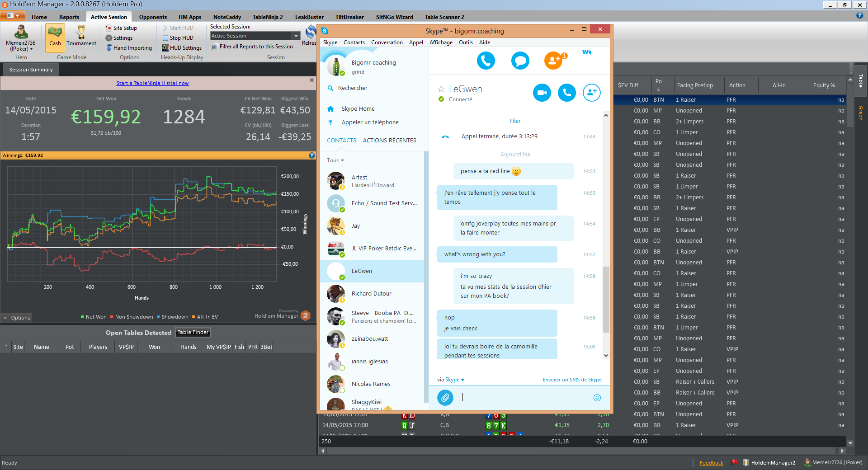Click the Equity % column header
The height and width of the screenshot is (470, 868).
[x=824, y=85]
